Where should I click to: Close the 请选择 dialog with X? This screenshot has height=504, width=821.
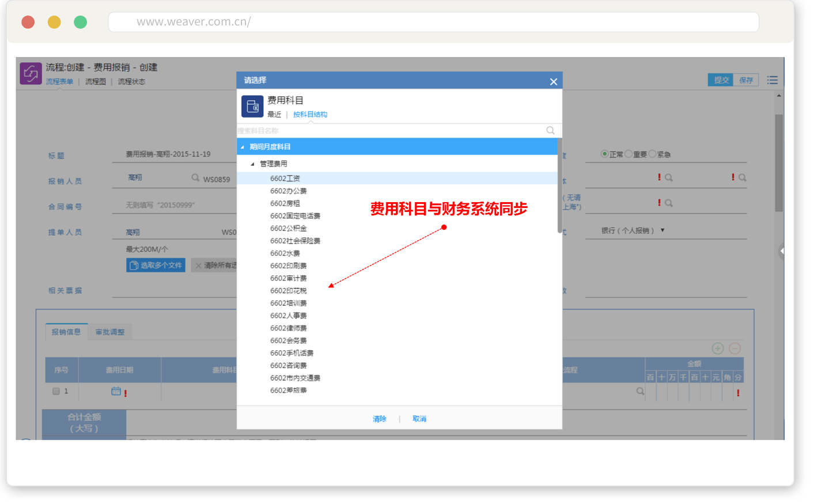(x=553, y=82)
